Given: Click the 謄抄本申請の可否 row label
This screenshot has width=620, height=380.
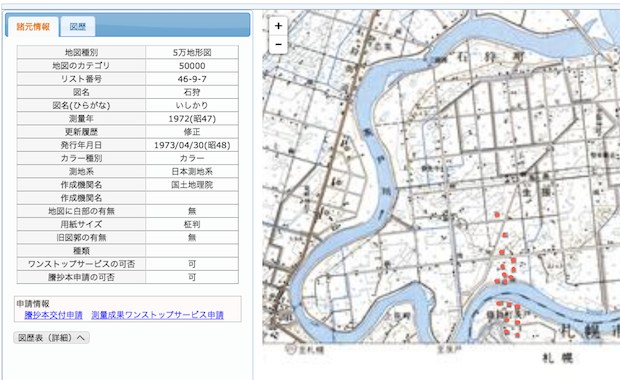Looking at the screenshot, I should [81, 277].
